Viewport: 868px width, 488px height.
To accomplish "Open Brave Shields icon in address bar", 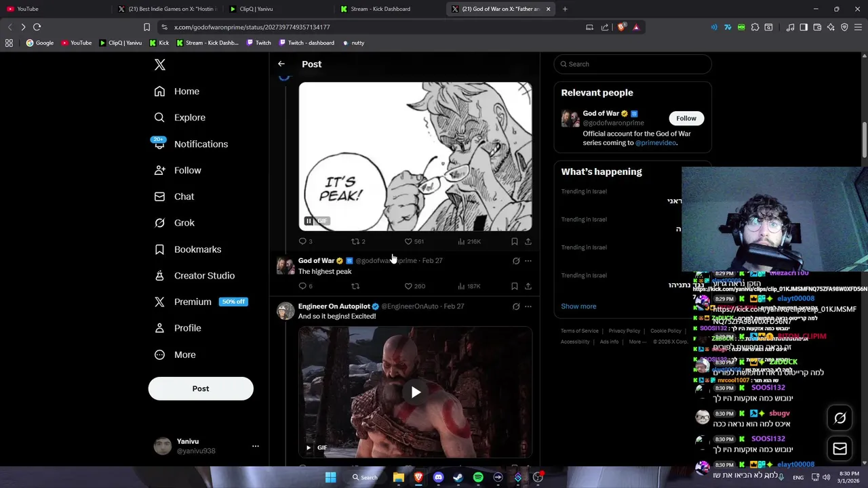I will [x=621, y=27].
